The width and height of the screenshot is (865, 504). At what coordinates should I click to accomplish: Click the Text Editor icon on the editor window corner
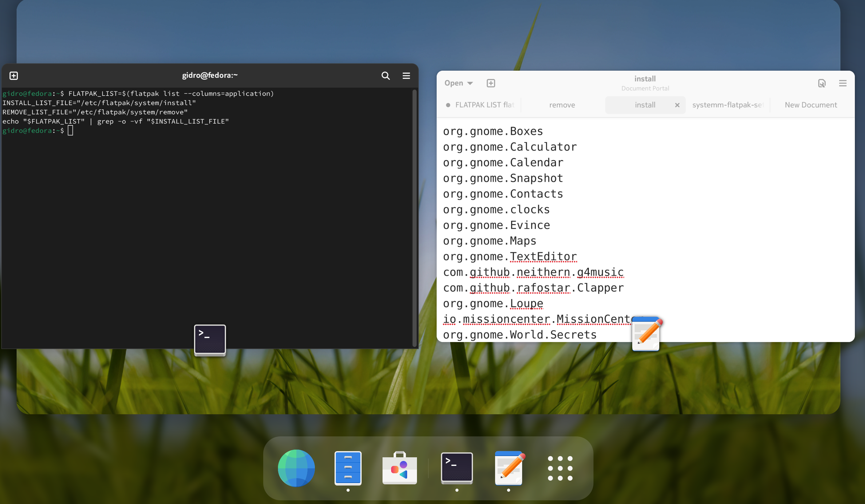pyautogui.click(x=646, y=333)
